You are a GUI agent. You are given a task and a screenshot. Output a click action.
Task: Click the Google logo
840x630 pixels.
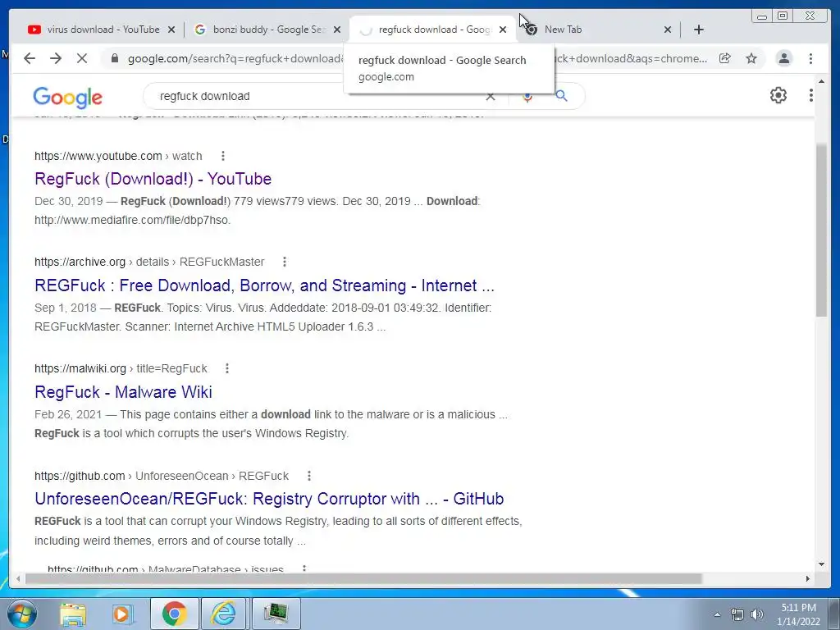click(67, 97)
